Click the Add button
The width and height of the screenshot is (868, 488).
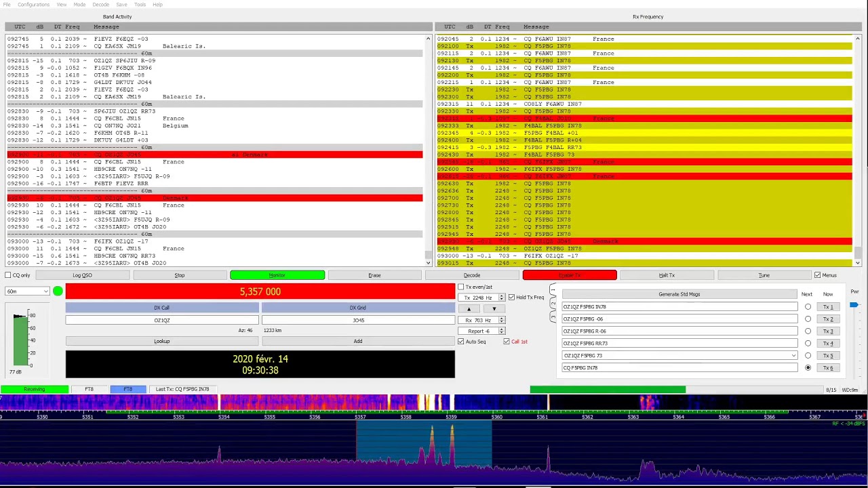358,342
